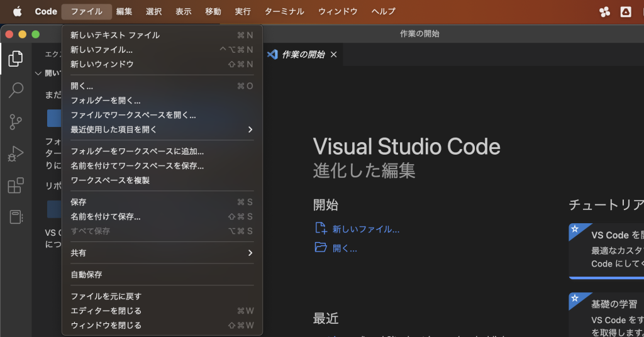Choose 新しいテキスト ファイル from menu
This screenshot has height=337, width=644.
[162, 35]
